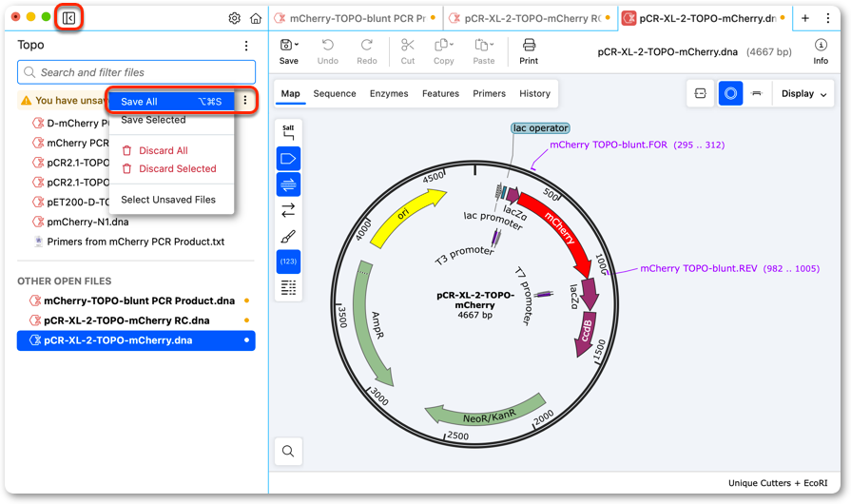Toggle the (123) numbering button

[x=288, y=262]
